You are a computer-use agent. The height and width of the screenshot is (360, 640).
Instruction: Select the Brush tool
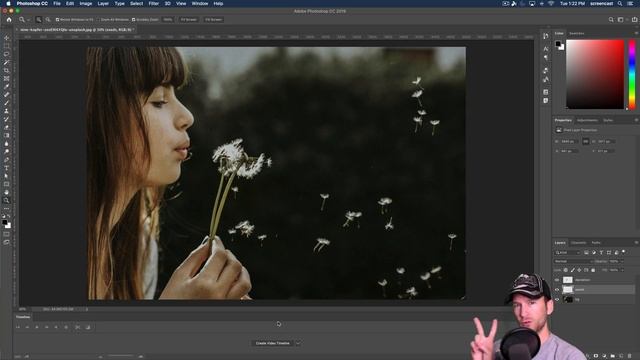(x=7, y=103)
